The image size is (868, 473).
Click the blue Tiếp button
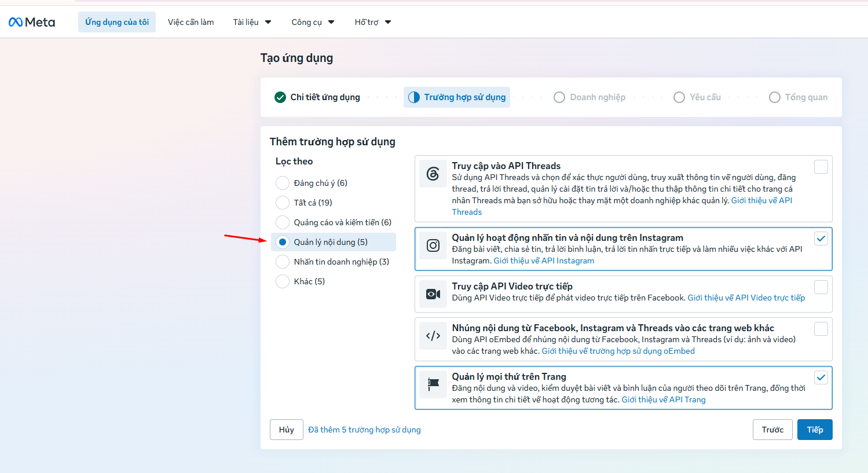tap(815, 430)
